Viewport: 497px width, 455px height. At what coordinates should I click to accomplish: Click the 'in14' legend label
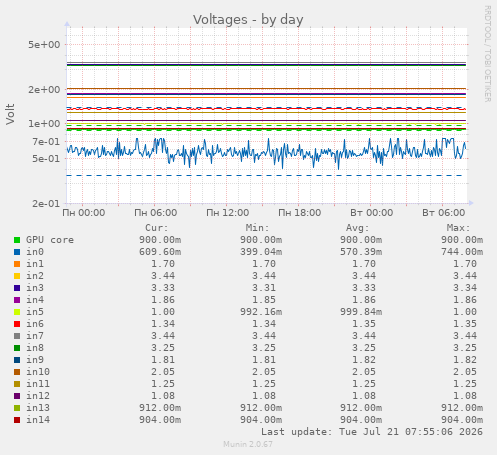[x=38, y=420]
